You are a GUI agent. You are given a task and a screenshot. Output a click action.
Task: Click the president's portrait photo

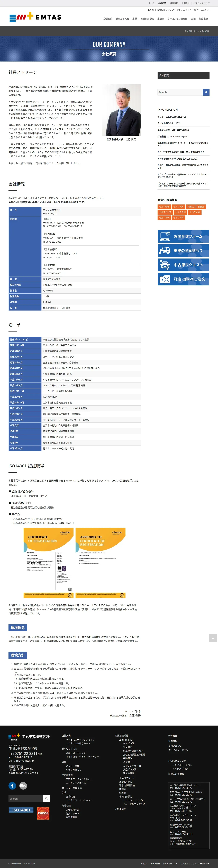pos(121,110)
